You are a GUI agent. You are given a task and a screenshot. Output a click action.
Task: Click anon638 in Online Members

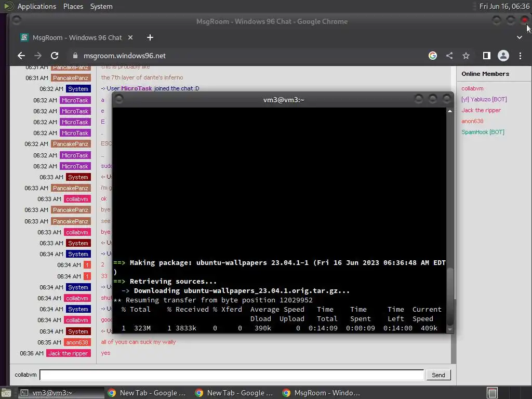click(x=472, y=121)
